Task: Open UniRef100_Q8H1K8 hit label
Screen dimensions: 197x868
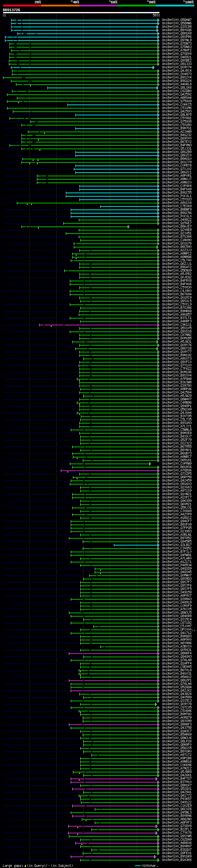Action: click(177, 33)
